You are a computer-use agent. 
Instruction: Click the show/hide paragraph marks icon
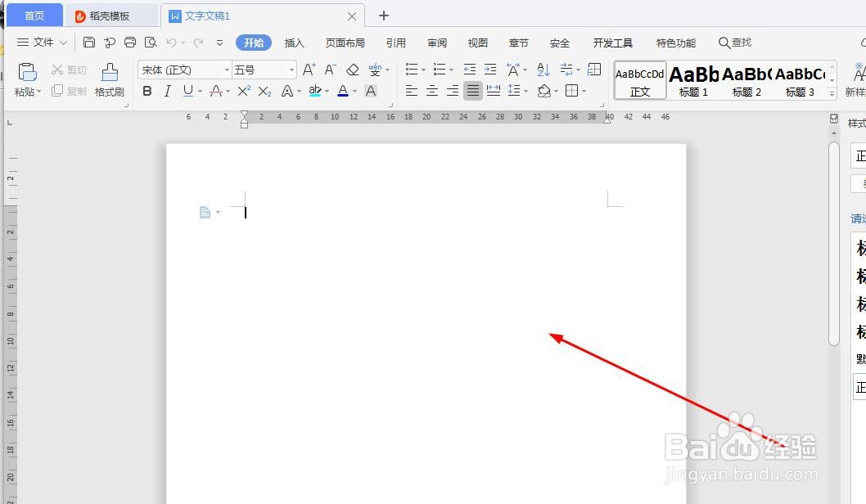tap(566, 69)
